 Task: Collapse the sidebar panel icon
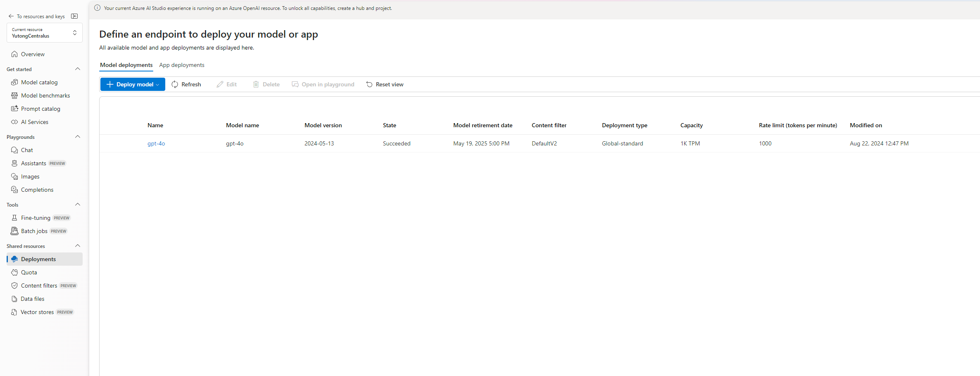74,16
